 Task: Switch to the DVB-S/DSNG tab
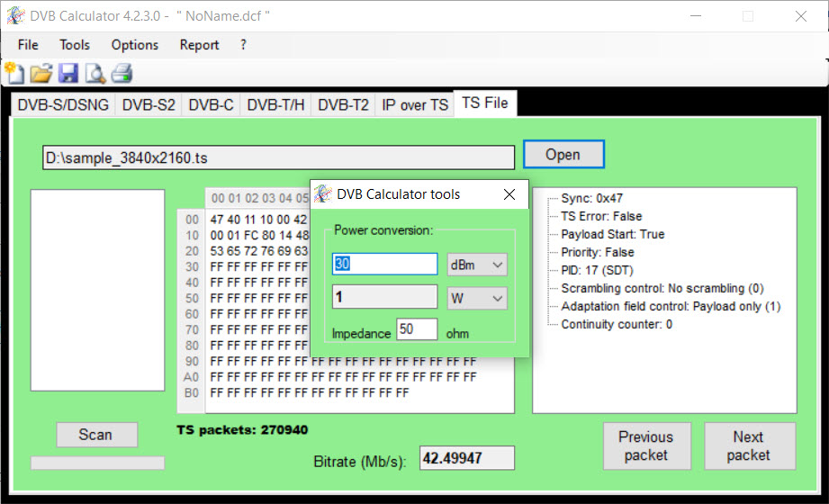[x=63, y=104]
